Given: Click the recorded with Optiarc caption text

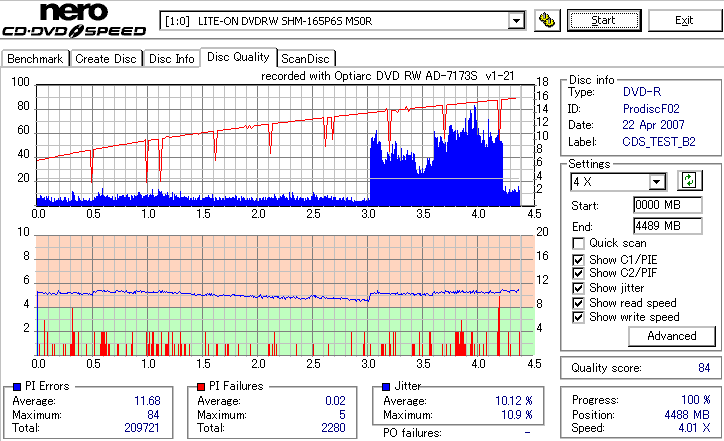Looking at the screenshot, I should click(388, 76).
